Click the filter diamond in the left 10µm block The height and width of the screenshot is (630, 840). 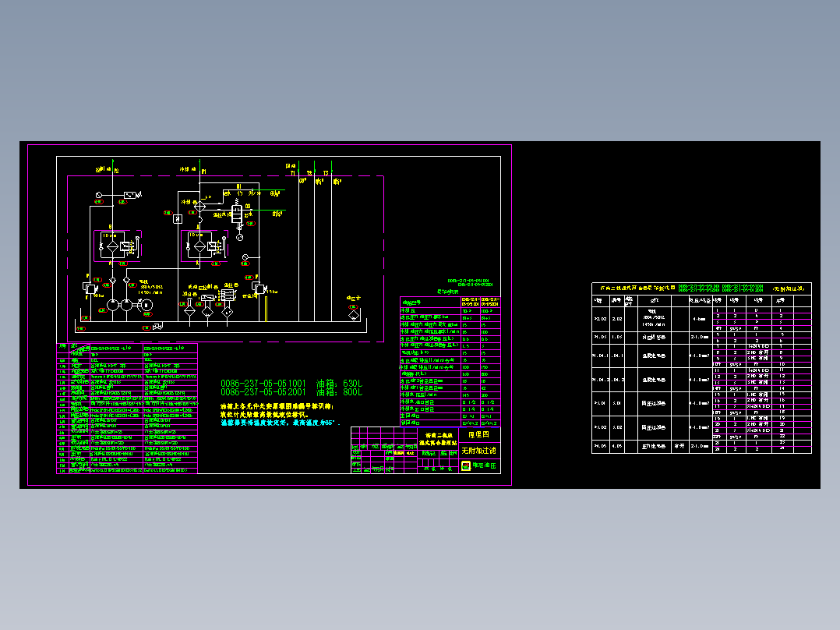pos(112,246)
